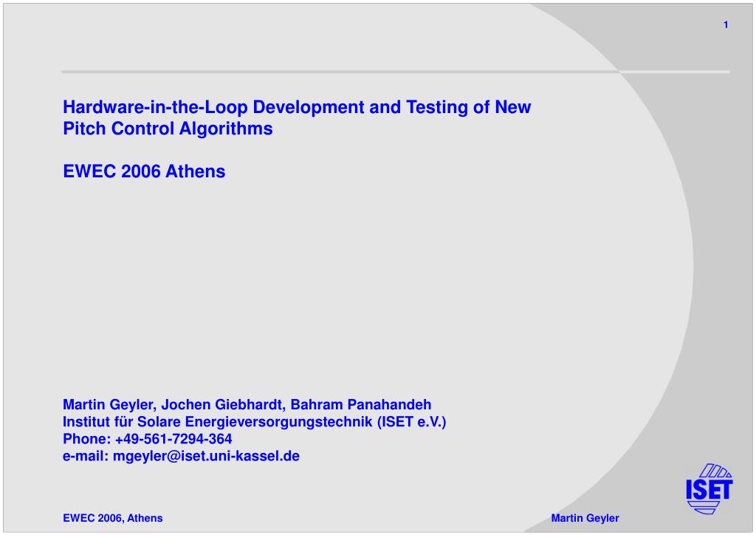Click the ISET logo

click(709, 488)
